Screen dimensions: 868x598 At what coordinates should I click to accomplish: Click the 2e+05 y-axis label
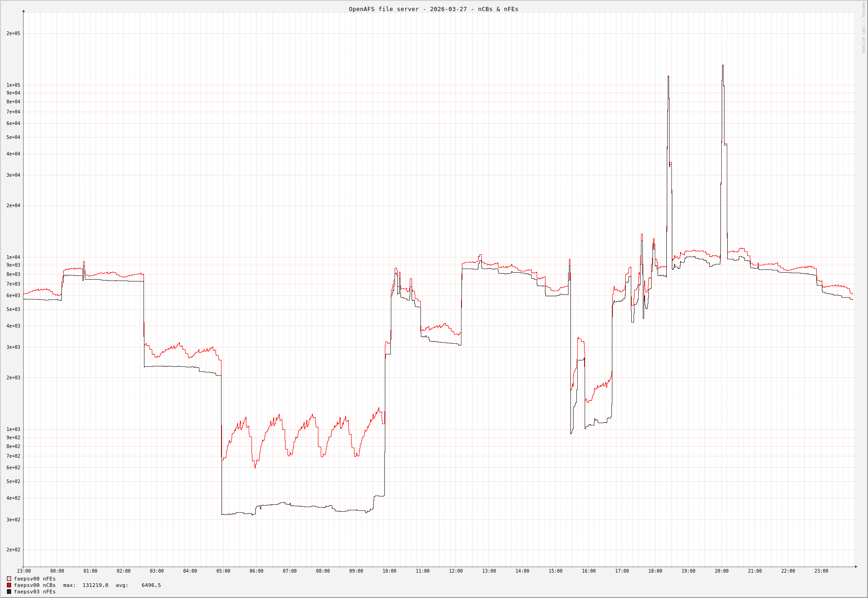pos(13,33)
